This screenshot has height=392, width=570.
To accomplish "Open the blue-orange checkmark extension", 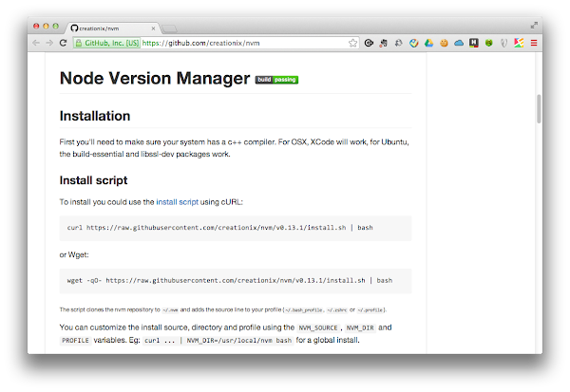I will tap(413, 43).
